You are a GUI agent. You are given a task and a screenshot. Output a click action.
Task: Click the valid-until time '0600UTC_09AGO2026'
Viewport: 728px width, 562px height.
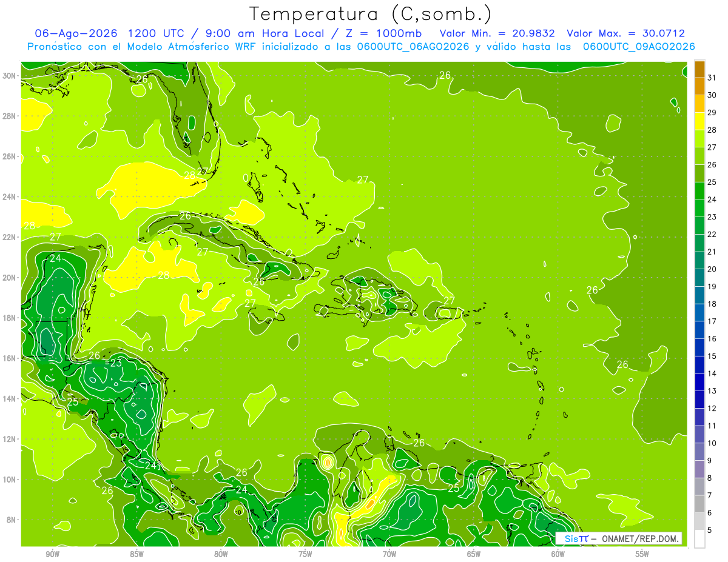639,47
